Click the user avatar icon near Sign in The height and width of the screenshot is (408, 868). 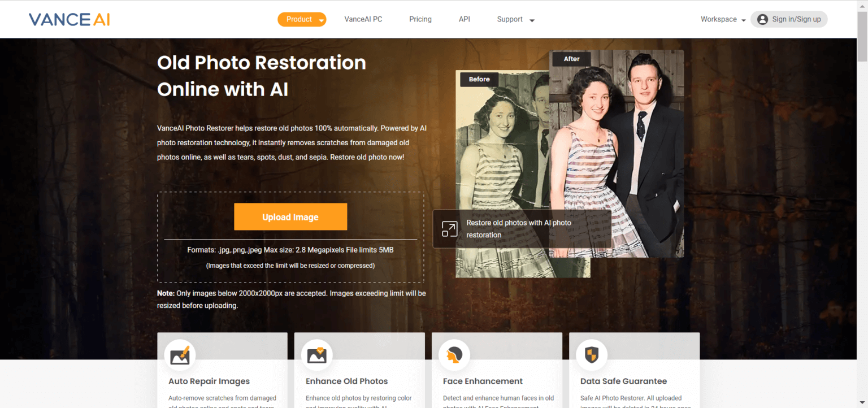762,19
